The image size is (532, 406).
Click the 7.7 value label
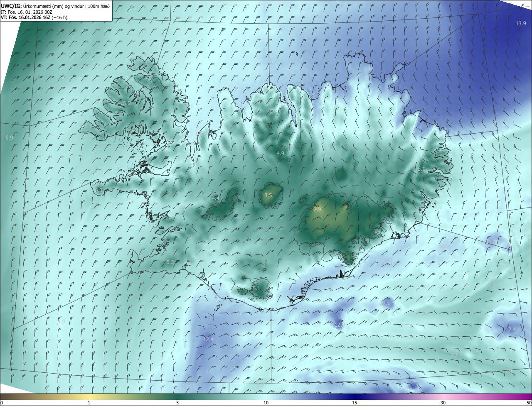[x=454, y=355]
